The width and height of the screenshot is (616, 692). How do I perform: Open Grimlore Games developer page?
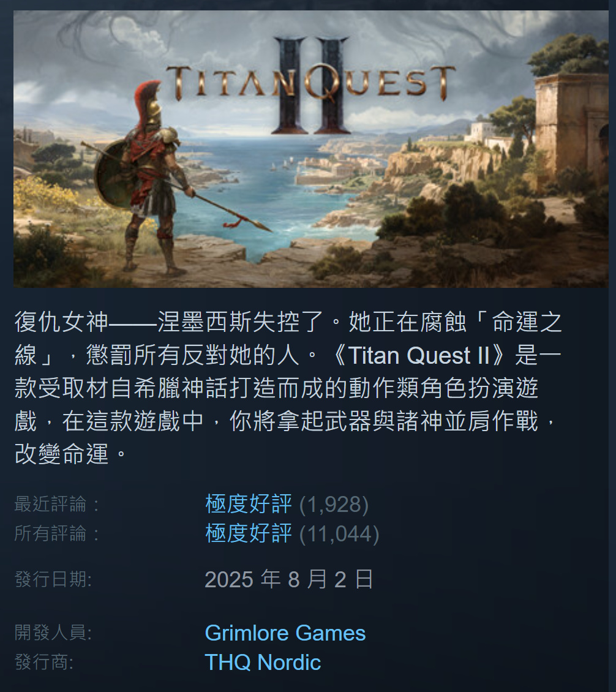point(285,633)
